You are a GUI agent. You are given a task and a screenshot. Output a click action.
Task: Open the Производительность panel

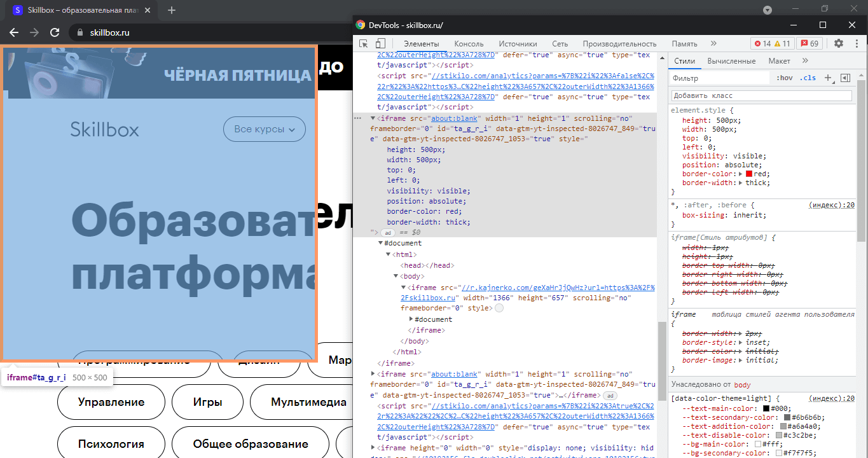click(619, 44)
